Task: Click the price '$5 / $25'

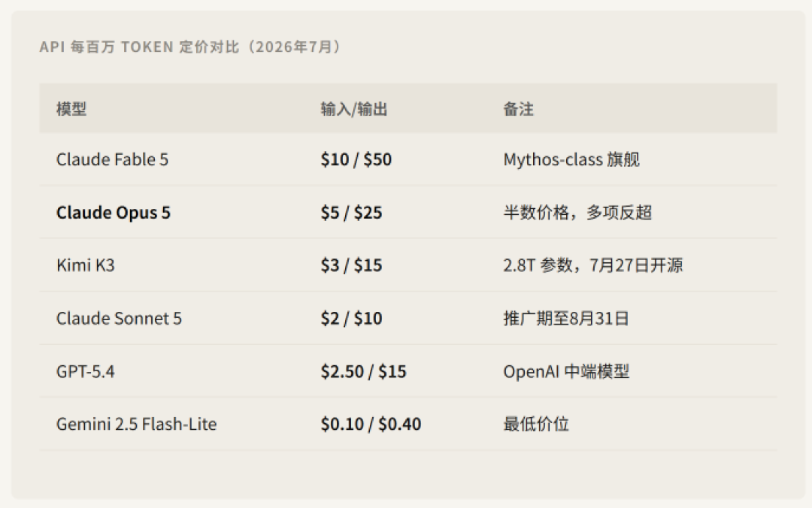Action: pyautogui.click(x=352, y=213)
